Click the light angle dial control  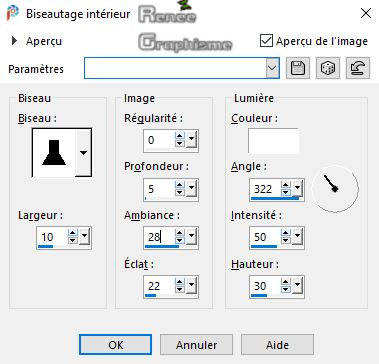tap(335, 189)
